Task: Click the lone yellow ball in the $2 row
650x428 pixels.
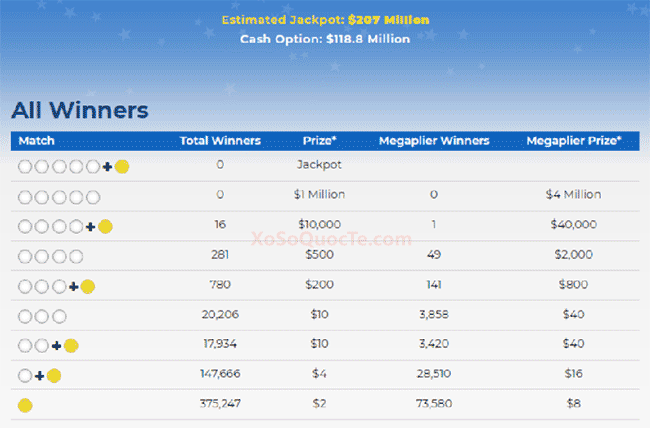Action: coord(25,406)
